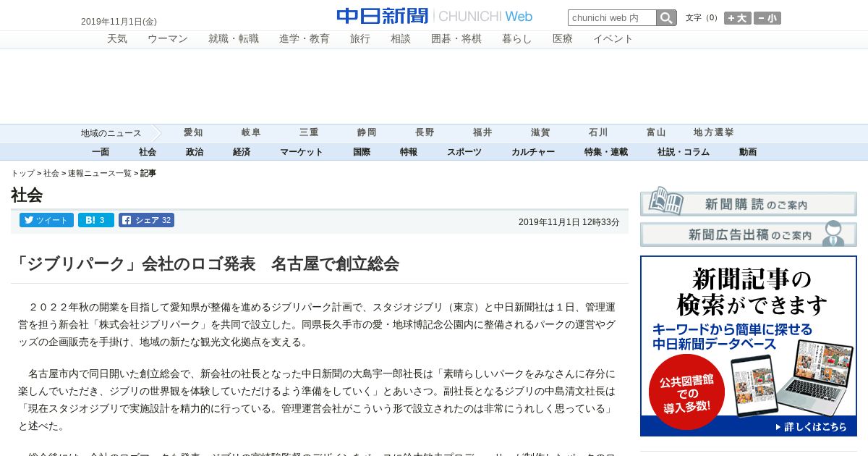Open the 暮らし menu link
This screenshot has width=868, height=456.
[x=517, y=39]
